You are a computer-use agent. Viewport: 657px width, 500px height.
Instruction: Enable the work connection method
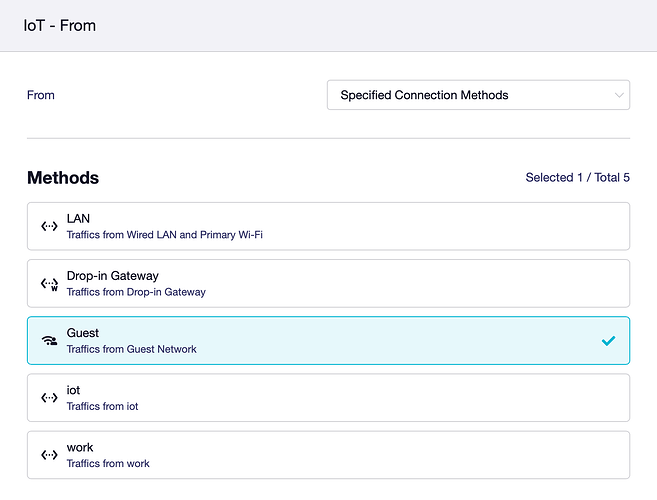328,455
